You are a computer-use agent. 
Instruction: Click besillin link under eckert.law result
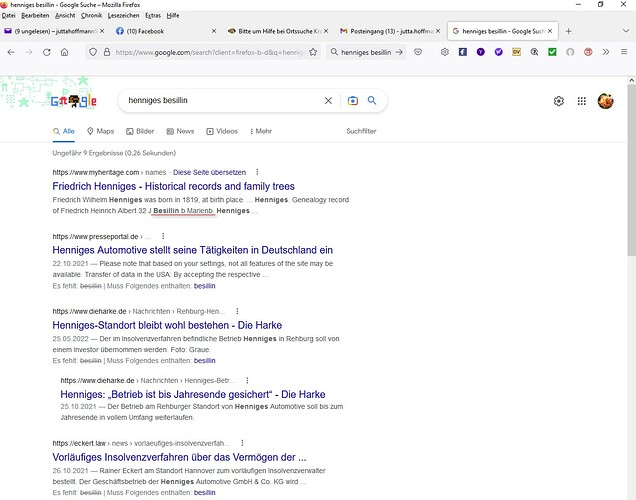204,493
